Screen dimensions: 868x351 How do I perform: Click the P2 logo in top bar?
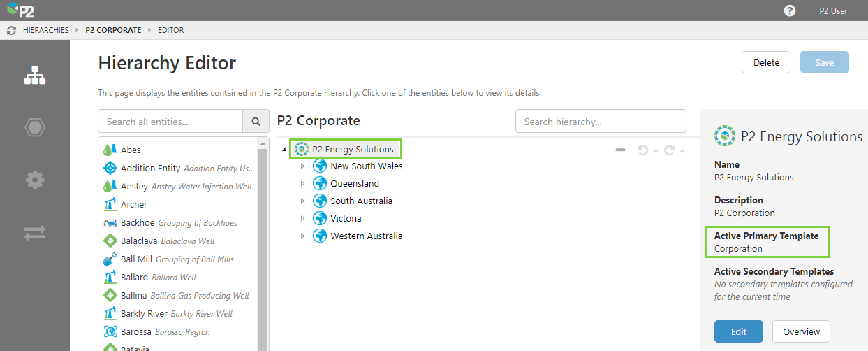[x=21, y=10]
